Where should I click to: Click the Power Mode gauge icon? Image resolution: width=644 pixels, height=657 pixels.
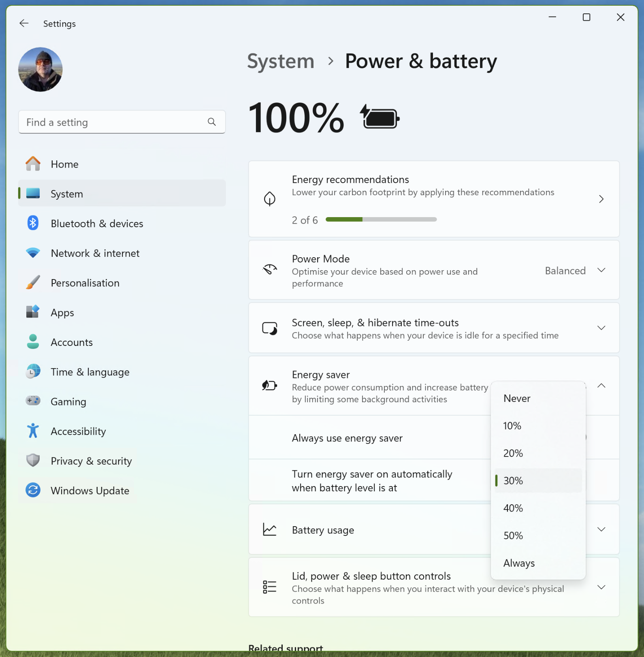[x=270, y=269]
